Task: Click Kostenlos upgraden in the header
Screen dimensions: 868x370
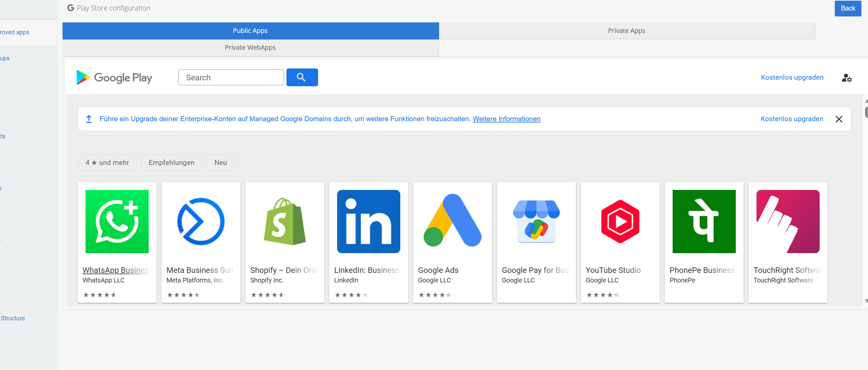Action: click(791, 77)
